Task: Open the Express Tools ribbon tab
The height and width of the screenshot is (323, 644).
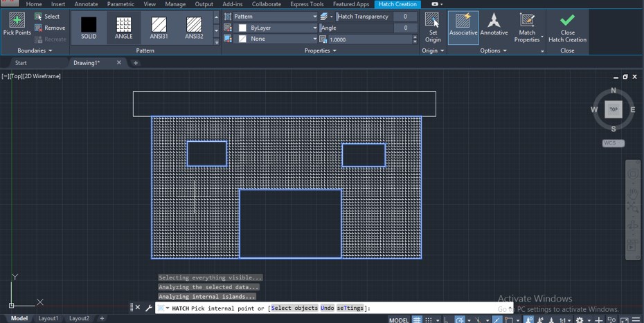Action: point(307,4)
